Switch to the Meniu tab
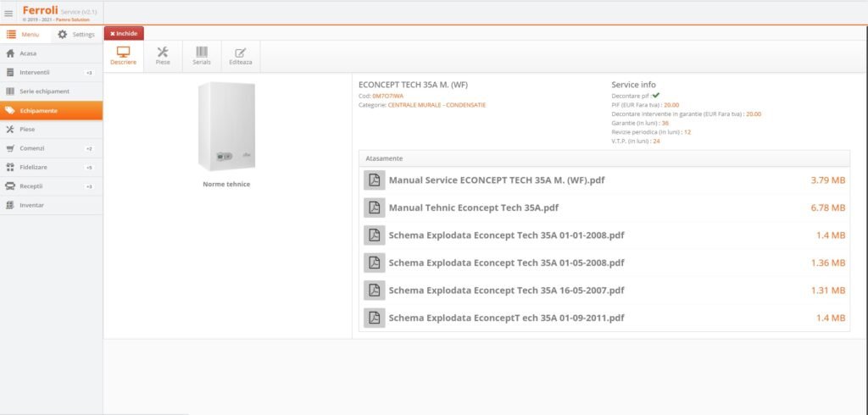Image resolution: width=868 pixels, height=415 pixels. [x=25, y=34]
